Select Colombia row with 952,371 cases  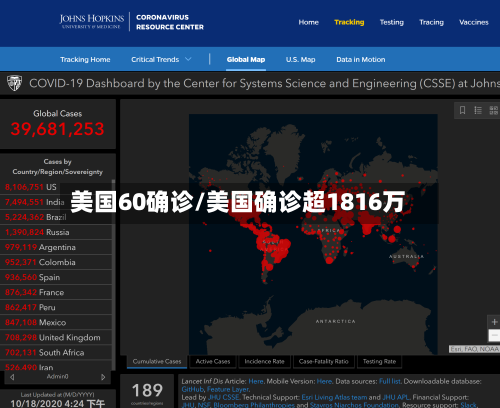pos(56,262)
